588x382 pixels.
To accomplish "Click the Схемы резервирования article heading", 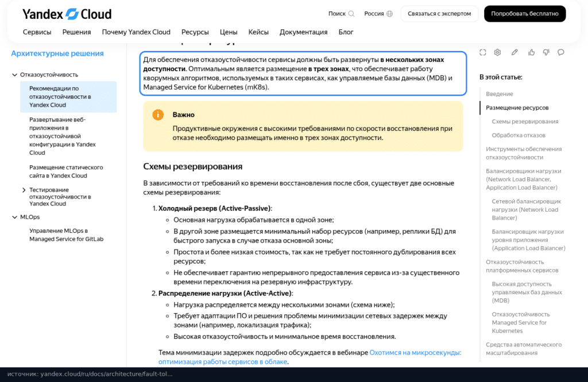I will pos(193,167).
